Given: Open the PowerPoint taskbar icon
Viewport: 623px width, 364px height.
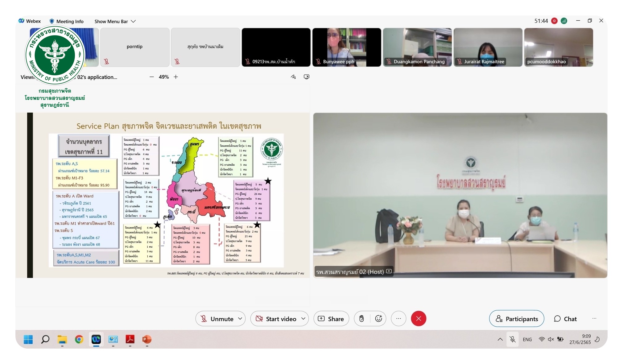Looking at the screenshot, I should pos(147,339).
